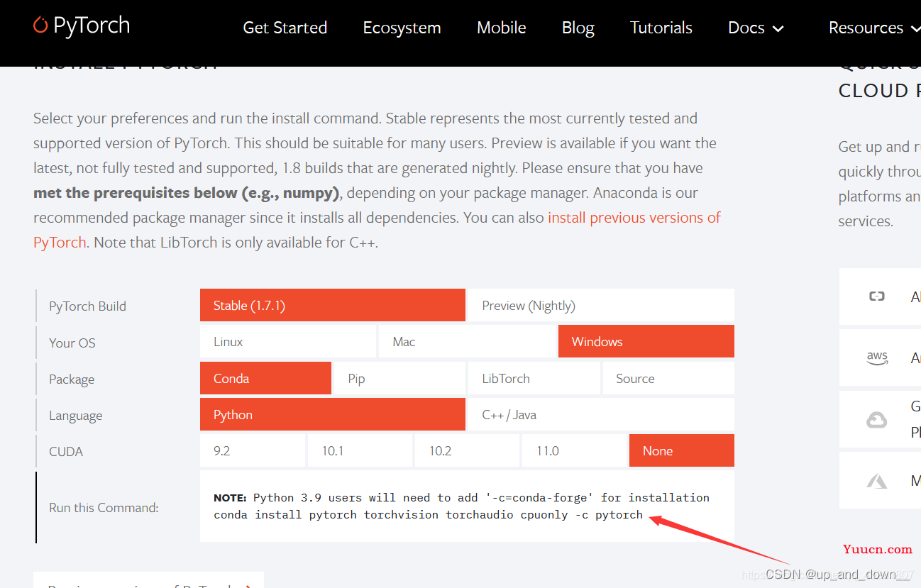
Task: Choose Mac as your OS
Action: click(467, 341)
